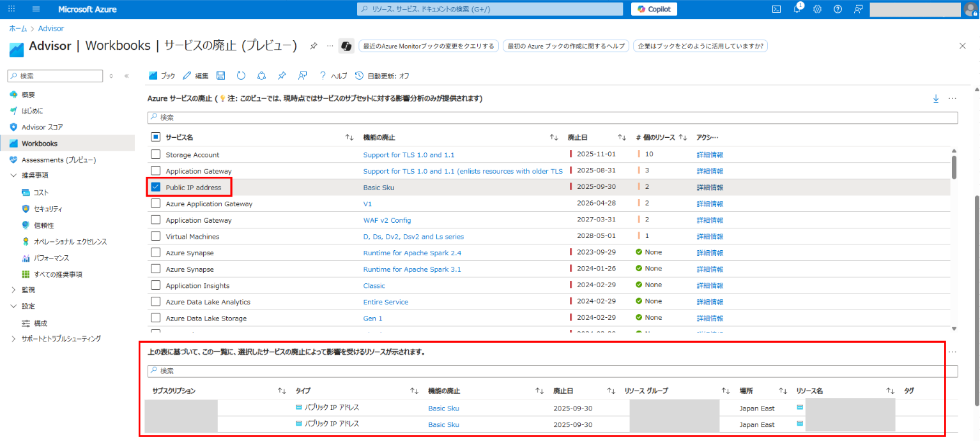This screenshot has width=980, height=441.
Task: Open the ブック toolbar menu
Action: tap(162, 76)
